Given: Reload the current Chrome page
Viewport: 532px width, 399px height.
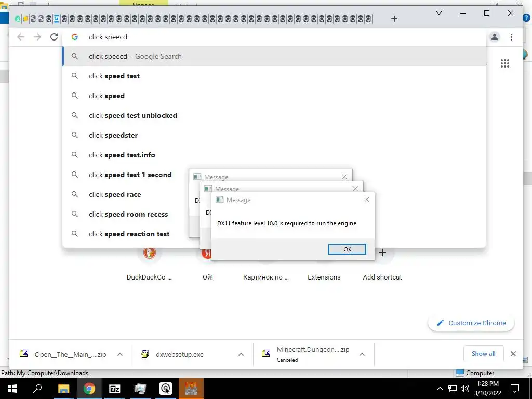Looking at the screenshot, I should click(54, 37).
